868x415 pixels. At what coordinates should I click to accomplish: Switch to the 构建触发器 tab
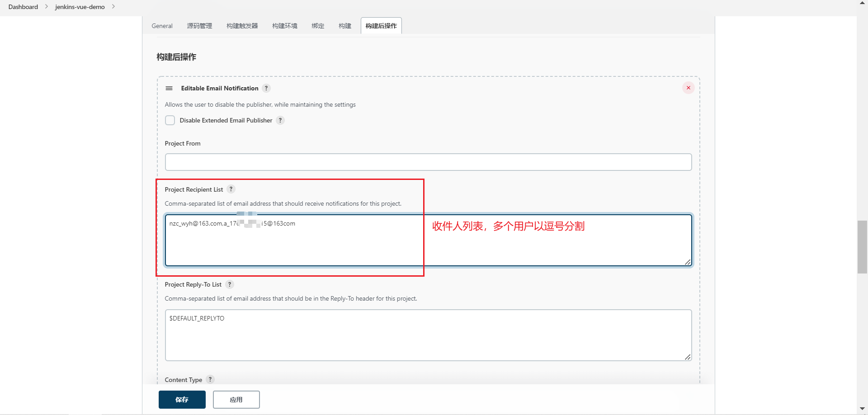point(242,26)
